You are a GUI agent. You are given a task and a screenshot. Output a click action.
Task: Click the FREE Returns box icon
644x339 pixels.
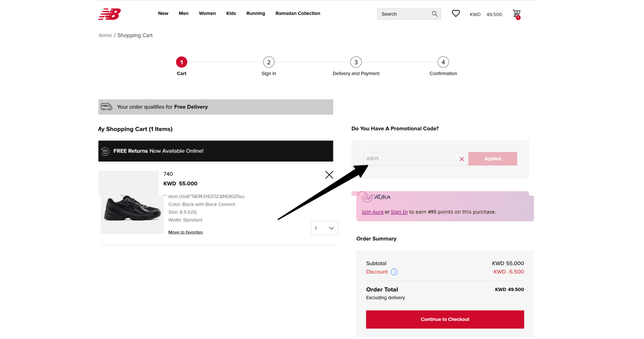105,151
